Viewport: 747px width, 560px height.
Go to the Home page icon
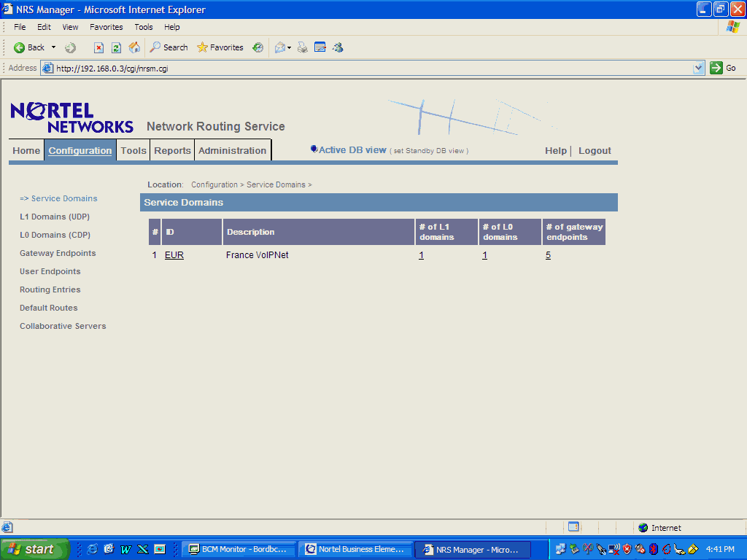click(x=134, y=47)
